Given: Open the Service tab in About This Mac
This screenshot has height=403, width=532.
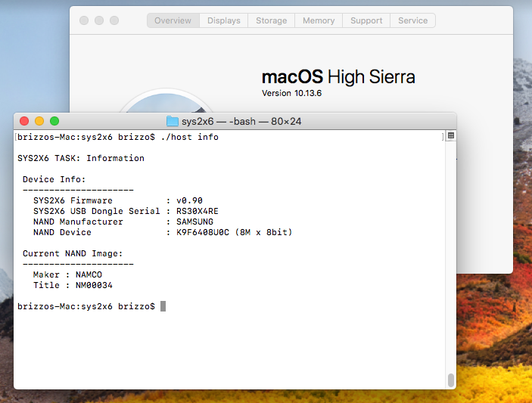Looking at the screenshot, I should (413, 20).
